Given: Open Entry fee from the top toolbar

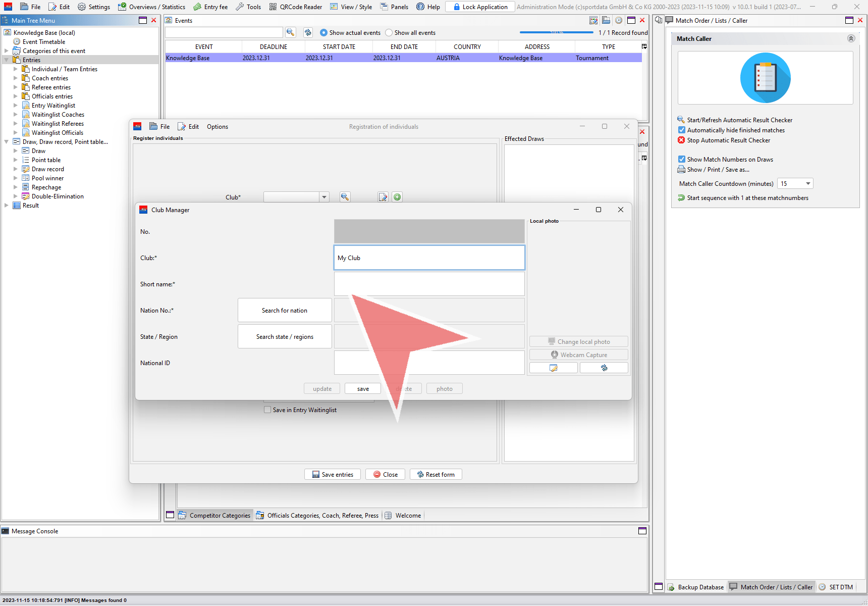Looking at the screenshot, I should [210, 7].
